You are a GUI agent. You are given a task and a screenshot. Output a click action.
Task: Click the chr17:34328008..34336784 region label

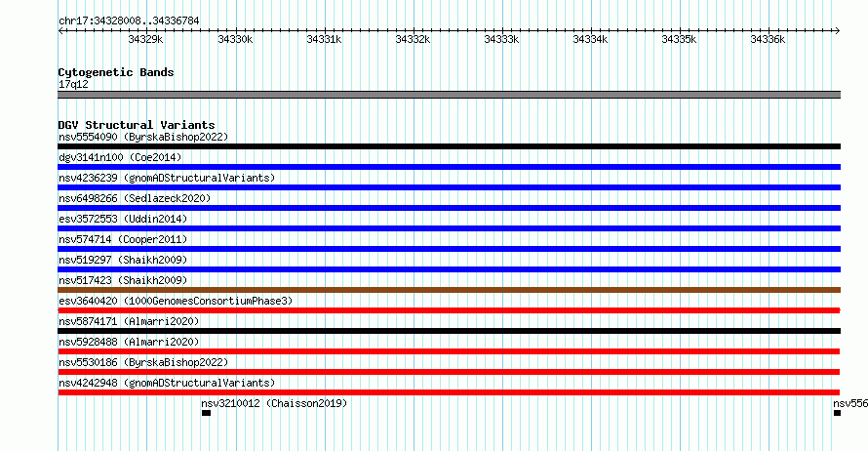point(129,20)
